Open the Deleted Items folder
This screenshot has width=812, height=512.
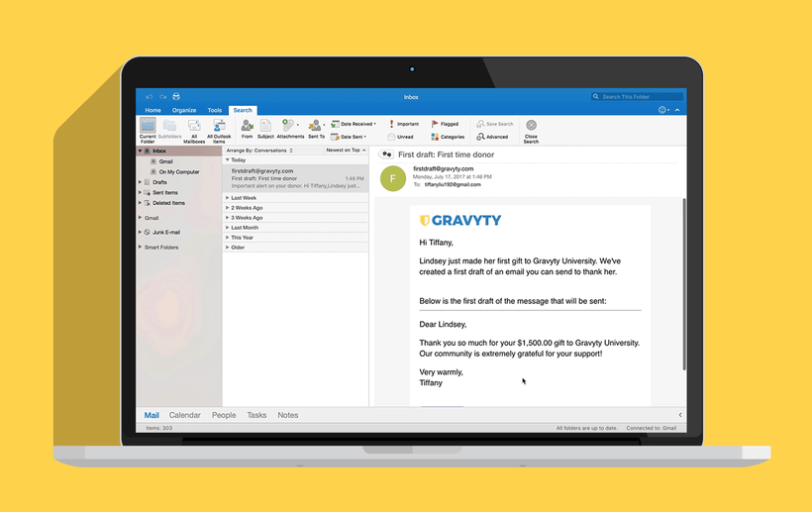(x=168, y=203)
